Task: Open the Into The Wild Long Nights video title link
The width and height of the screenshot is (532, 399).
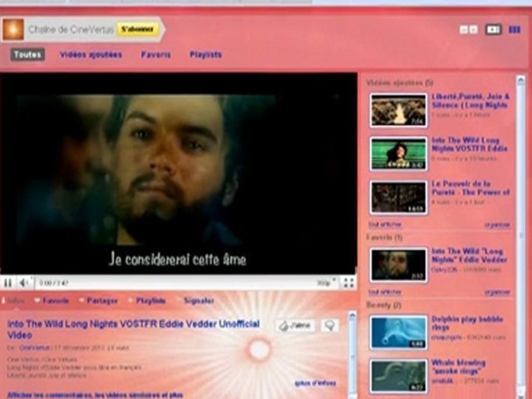Action: tap(134, 329)
